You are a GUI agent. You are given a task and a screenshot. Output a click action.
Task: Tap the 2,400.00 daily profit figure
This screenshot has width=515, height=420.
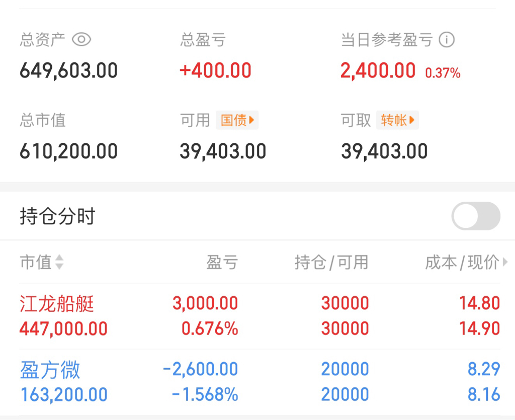[x=378, y=71]
